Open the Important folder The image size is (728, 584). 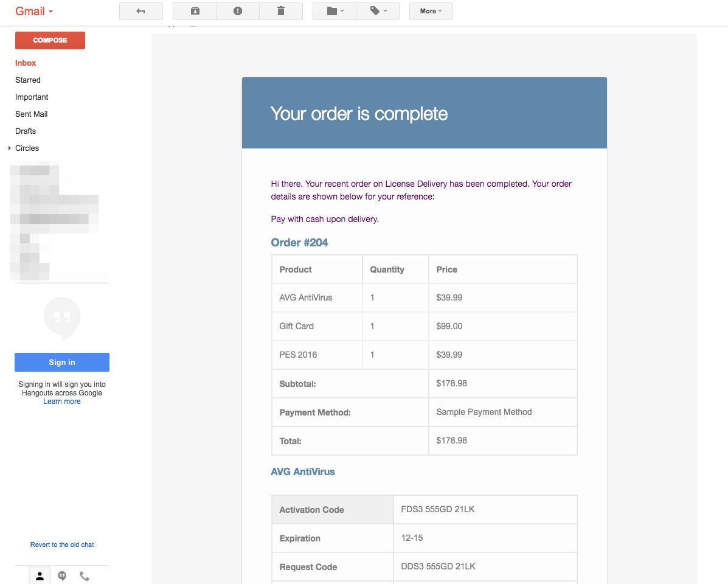[32, 97]
